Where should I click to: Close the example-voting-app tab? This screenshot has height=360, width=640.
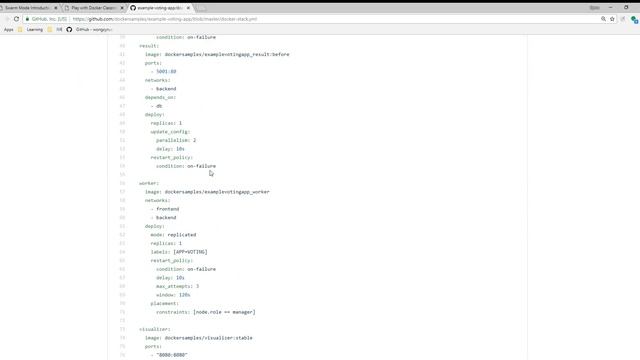point(188,8)
